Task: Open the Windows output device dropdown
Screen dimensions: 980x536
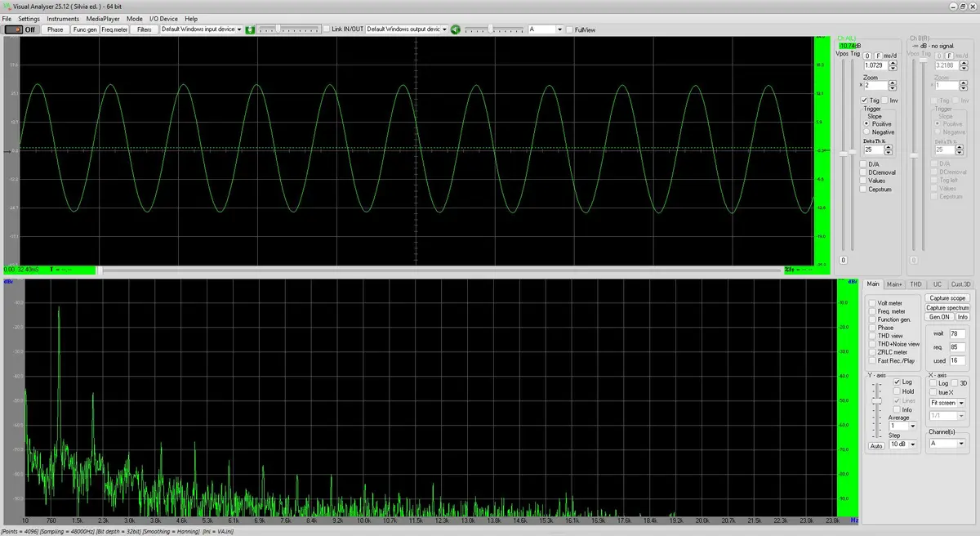Action: [444, 29]
